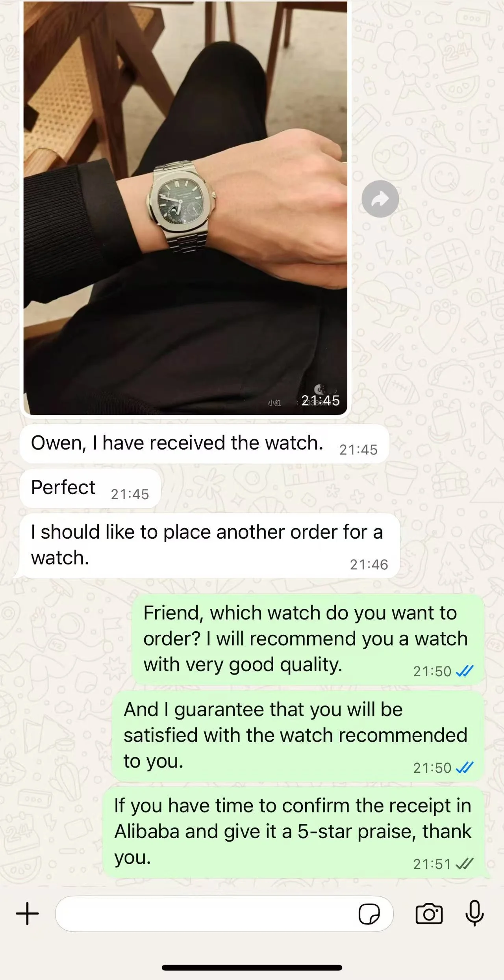This screenshot has height=980, width=504.
Task: Tap the 21:45 time next to 'Perfect'
Action: point(130,494)
